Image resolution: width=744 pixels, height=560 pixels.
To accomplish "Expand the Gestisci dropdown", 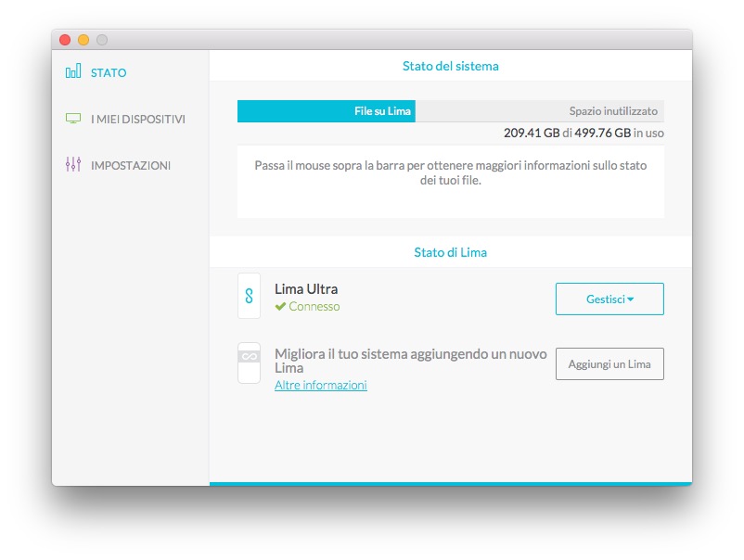I will [609, 299].
